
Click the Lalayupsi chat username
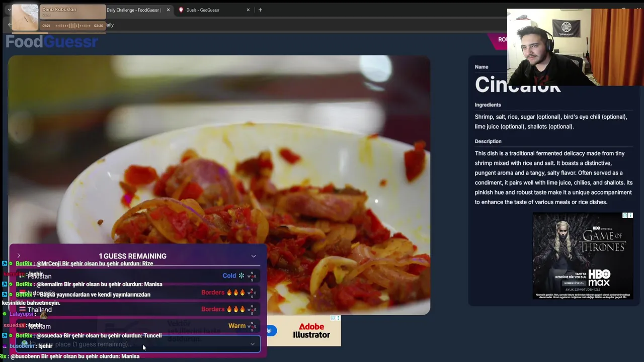click(21, 314)
